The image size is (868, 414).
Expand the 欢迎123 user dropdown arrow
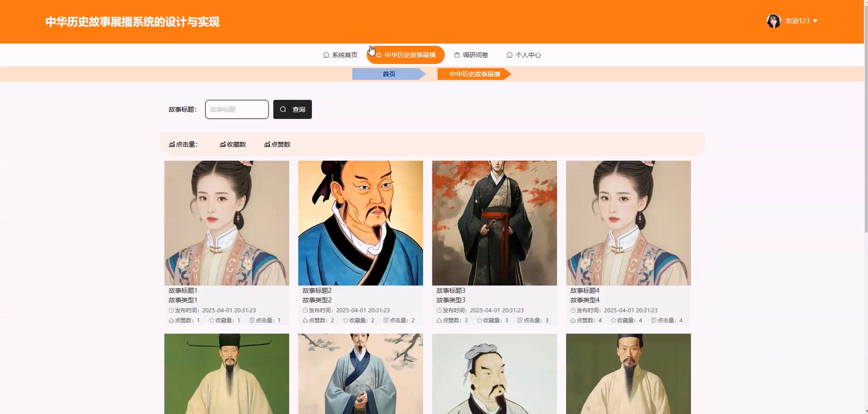(x=815, y=21)
